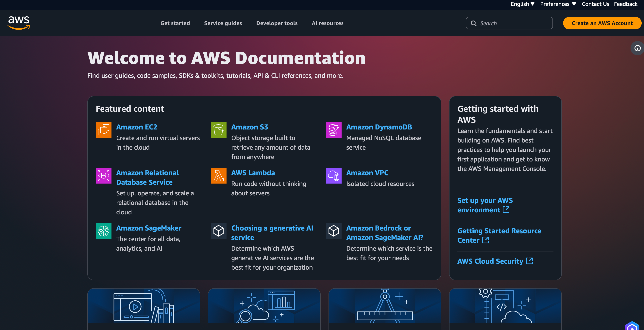The width and height of the screenshot is (644, 330).
Task: Expand the Preferences dropdown
Action: 558,4
